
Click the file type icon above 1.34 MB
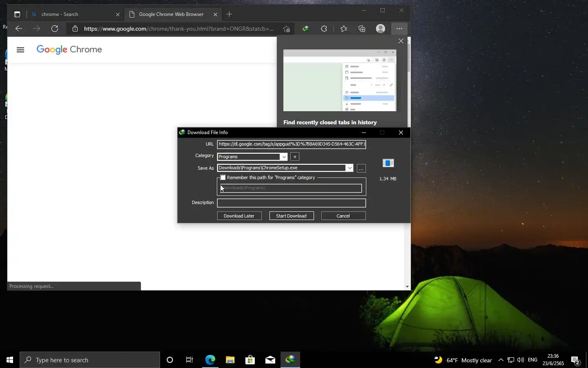388,163
